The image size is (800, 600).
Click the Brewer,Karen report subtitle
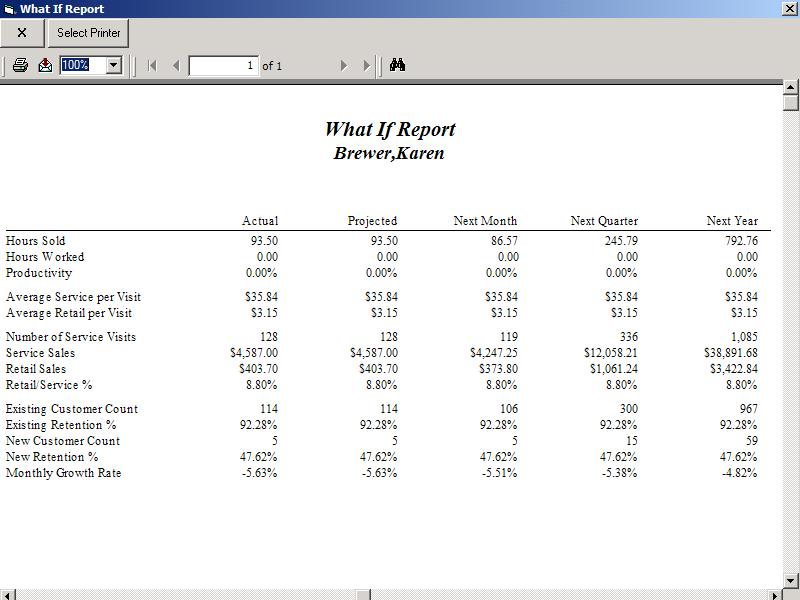point(389,153)
